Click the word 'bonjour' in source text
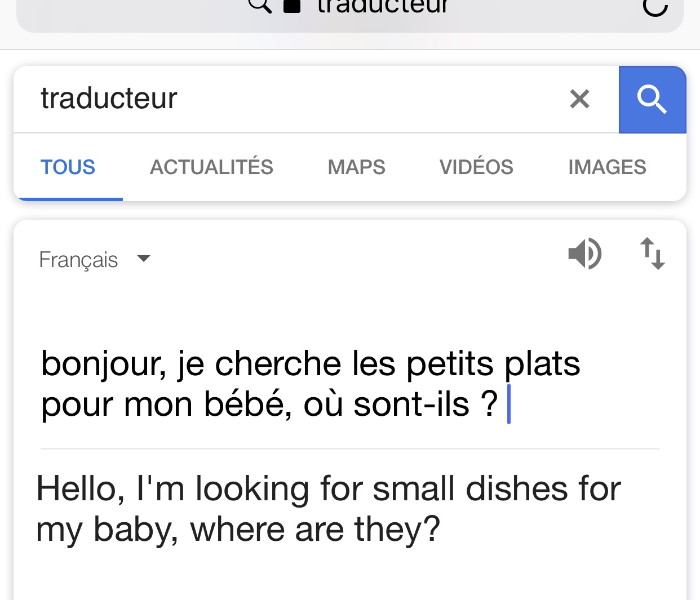 [103, 364]
